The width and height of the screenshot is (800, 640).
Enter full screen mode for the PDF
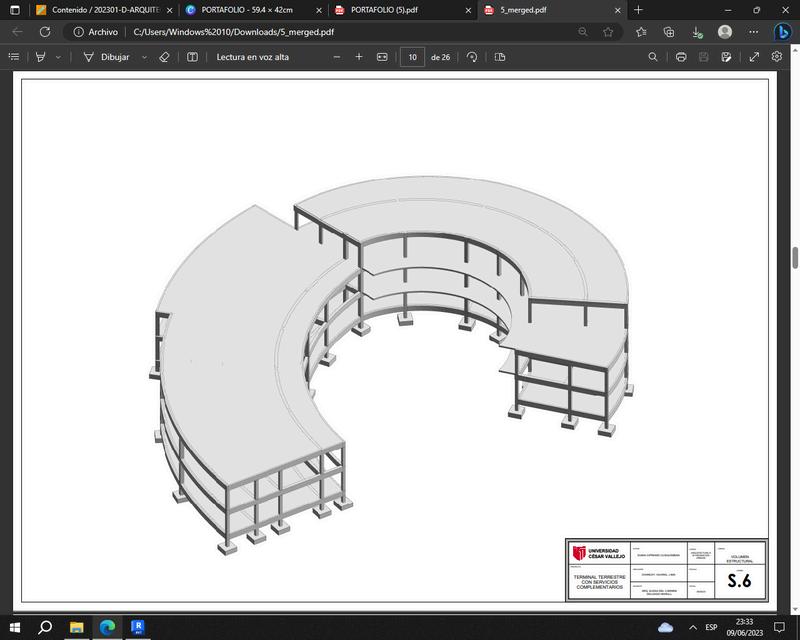755,57
